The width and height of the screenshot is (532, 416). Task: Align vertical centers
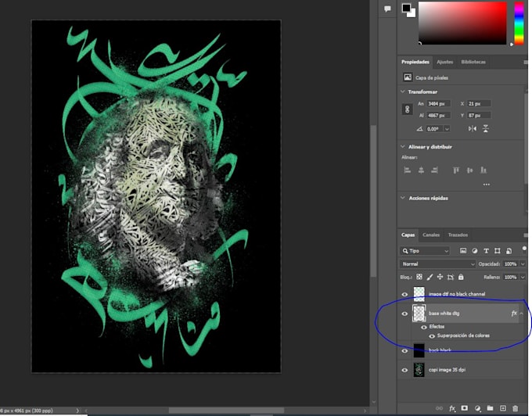[469, 170]
